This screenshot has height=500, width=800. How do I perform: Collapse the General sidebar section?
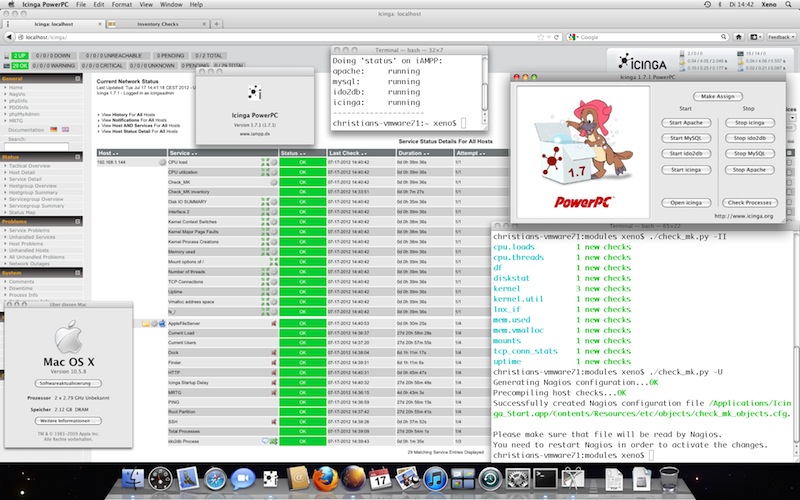coord(78,79)
